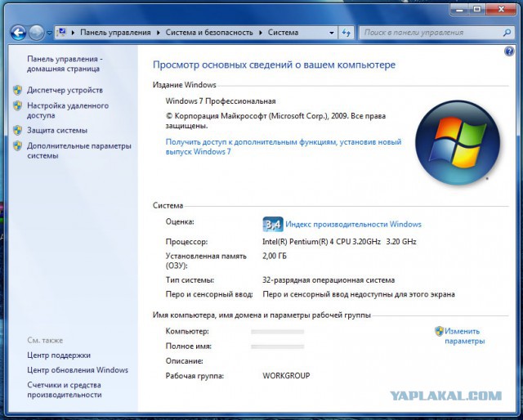This screenshot has height=420, width=523.
Task: Open recent pages dropdown next to Forward
Action: pos(49,33)
